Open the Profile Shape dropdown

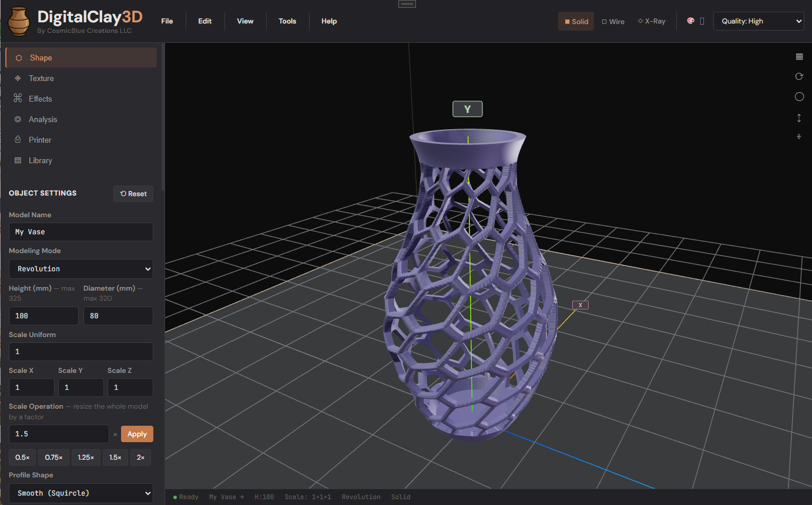click(81, 493)
